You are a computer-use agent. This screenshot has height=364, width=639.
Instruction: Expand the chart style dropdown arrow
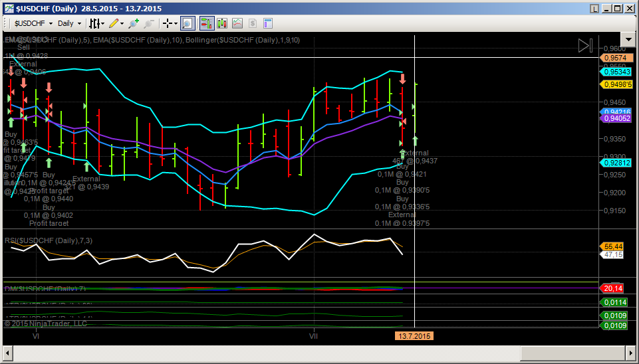pyautogui.click(x=102, y=24)
